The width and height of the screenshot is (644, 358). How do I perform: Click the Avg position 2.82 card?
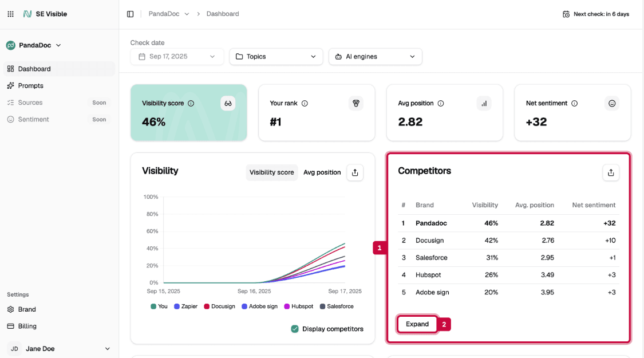coord(444,113)
